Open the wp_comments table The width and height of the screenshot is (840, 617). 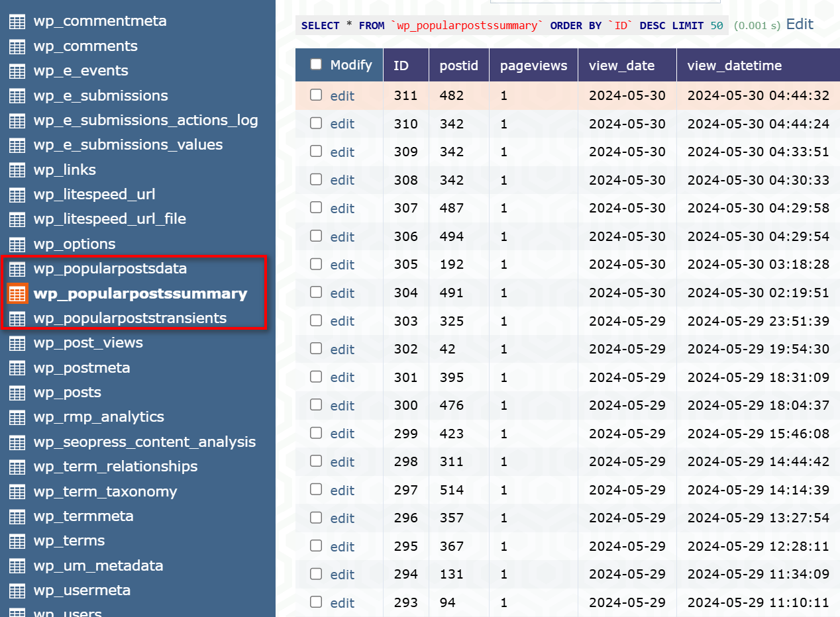click(85, 46)
